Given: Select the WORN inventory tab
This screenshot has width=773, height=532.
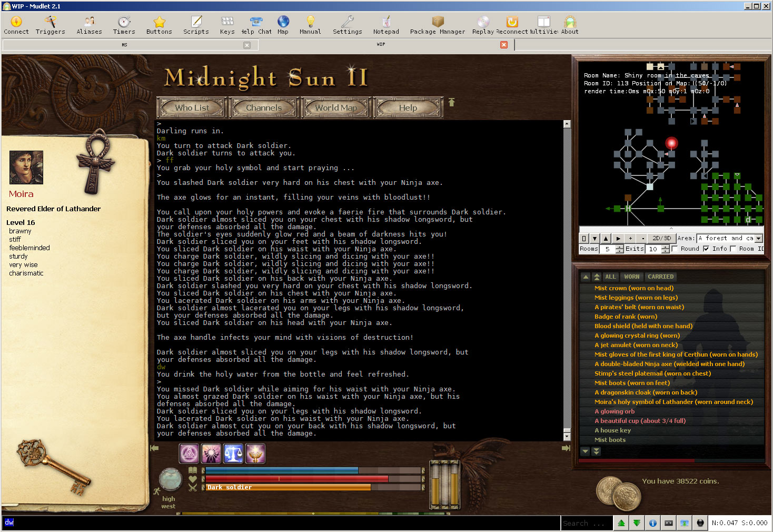Looking at the screenshot, I should coord(632,277).
